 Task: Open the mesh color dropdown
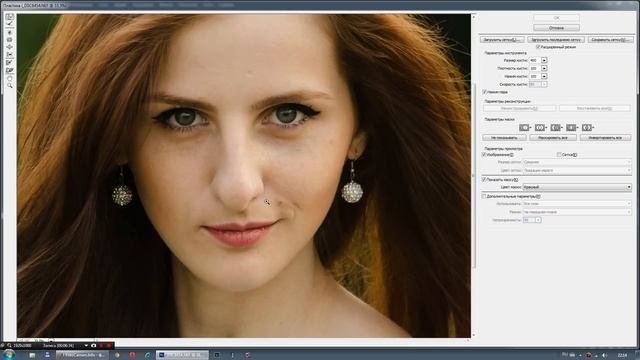(577, 170)
